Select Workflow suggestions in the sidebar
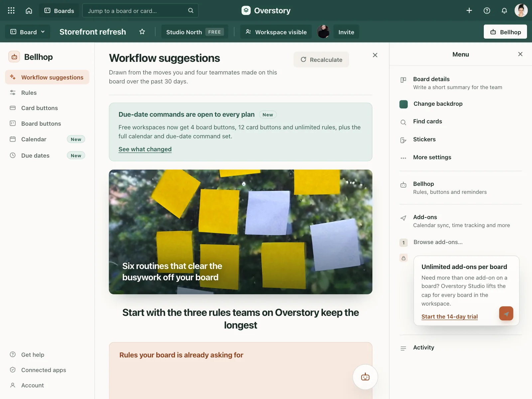Screen dimensions: 532x399 (x=47, y=77)
